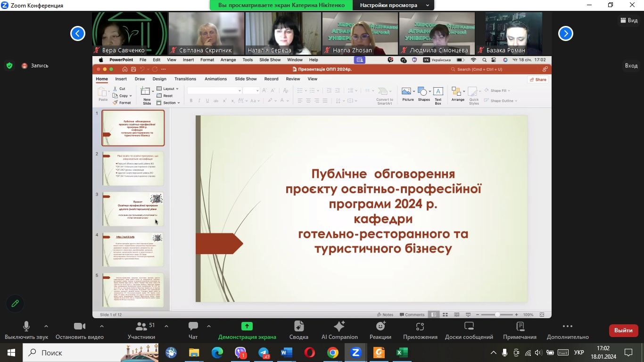Toggle Underline formatting
Image resolution: width=644 pixels, height=362 pixels.
pyautogui.click(x=207, y=100)
